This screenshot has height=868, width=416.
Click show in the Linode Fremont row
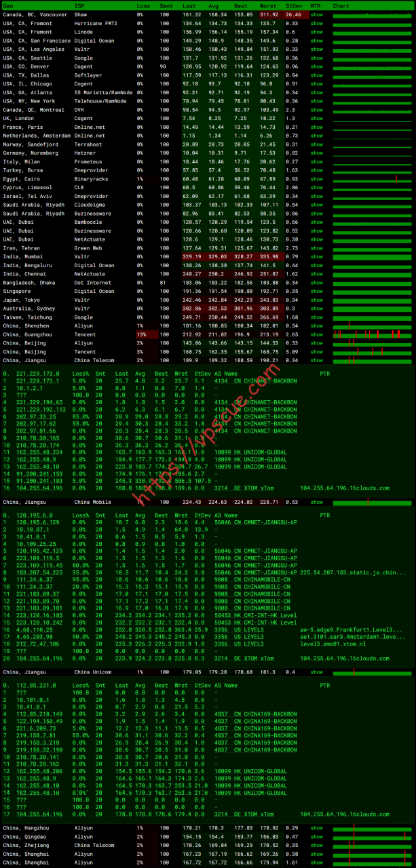317,32
